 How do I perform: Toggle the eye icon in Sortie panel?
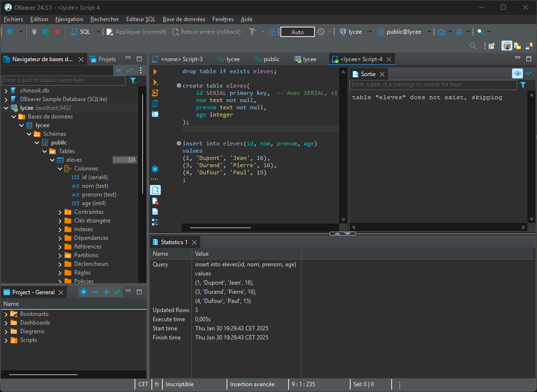pos(517,74)
